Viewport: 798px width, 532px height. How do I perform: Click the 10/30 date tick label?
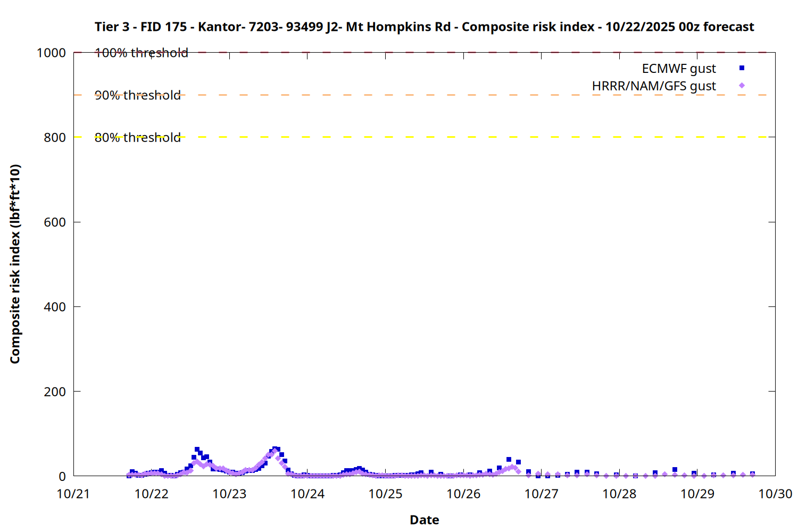775,494
